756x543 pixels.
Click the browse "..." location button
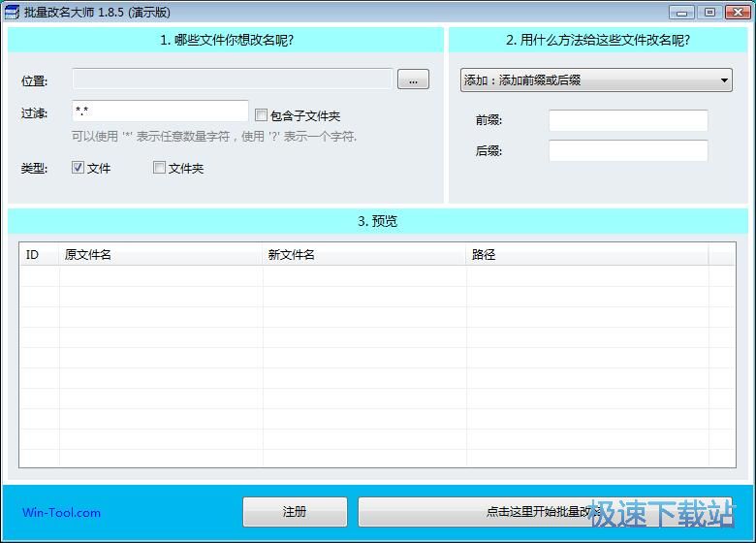(x=413, y=80)
